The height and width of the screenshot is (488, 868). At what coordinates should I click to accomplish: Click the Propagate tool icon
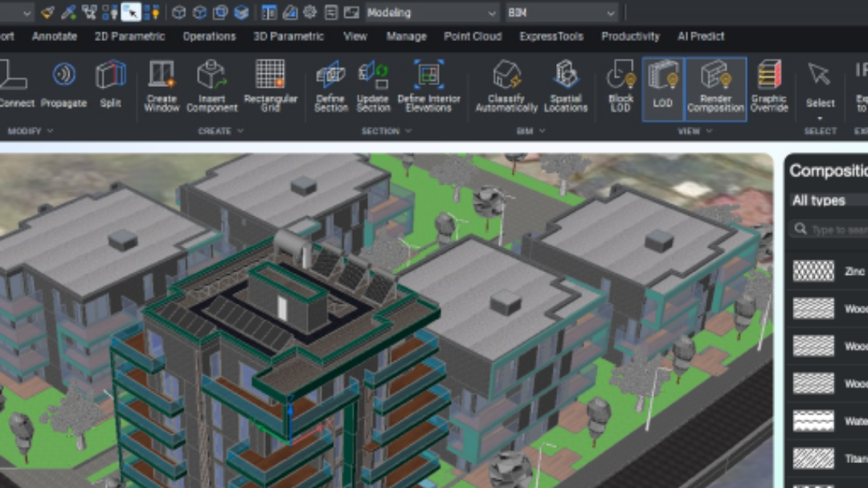coord(64,76)
